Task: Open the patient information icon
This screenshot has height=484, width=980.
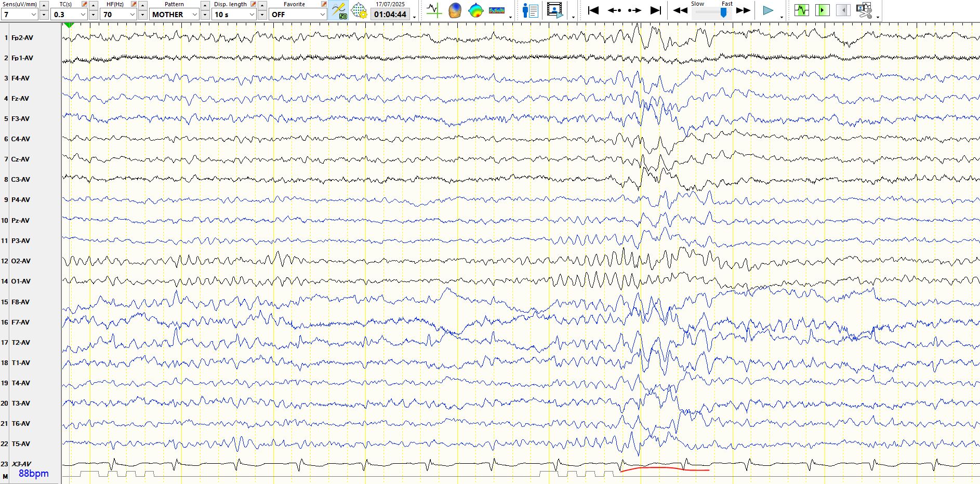Action: click(530, 10)
